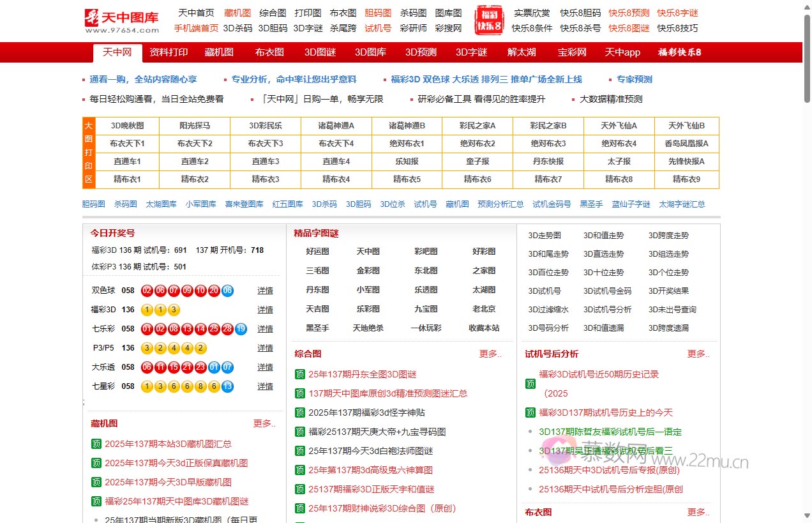Click the 顶 pin icon beside 25年137期丹东全图3D图谜

[299, 374]
